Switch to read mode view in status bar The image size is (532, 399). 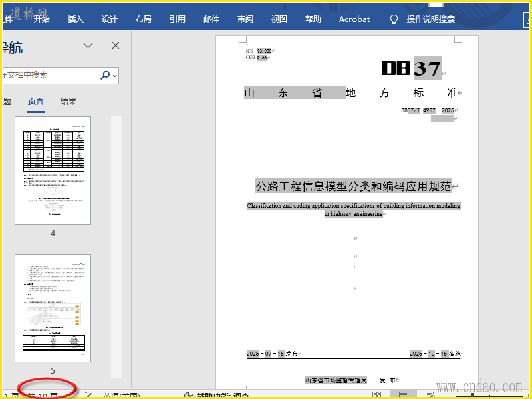[x=377, y=395]
